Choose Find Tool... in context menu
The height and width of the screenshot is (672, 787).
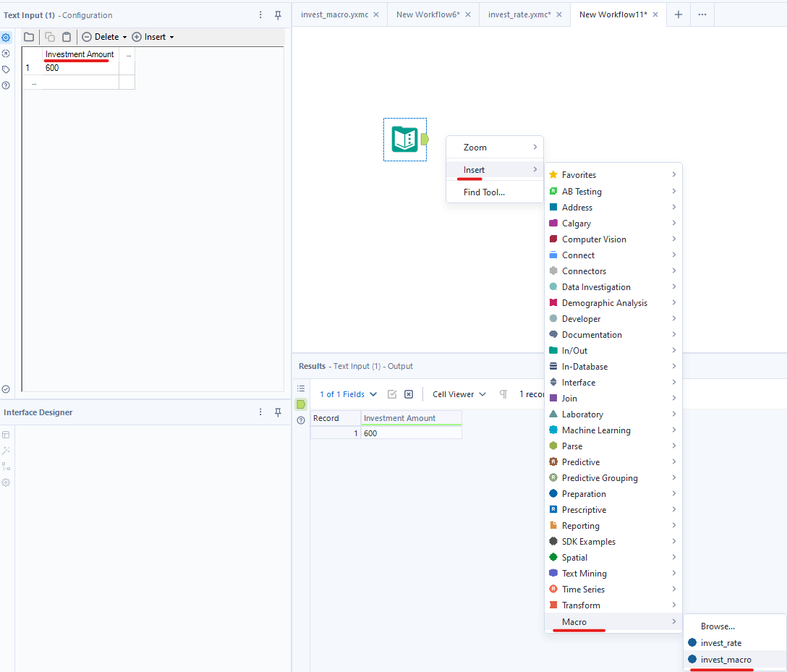[x=494, y=192]
